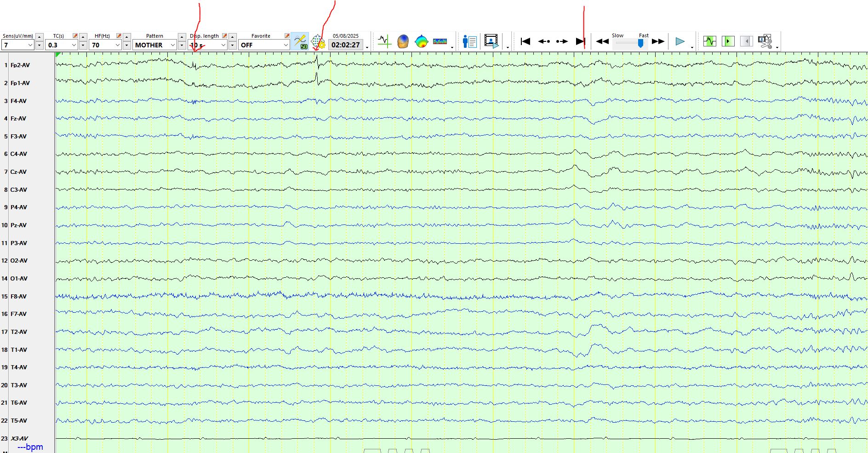The width and height of the screenshot is (868, 453).
Task: Open the video and waveform clip editing tool
Action: 765,41
